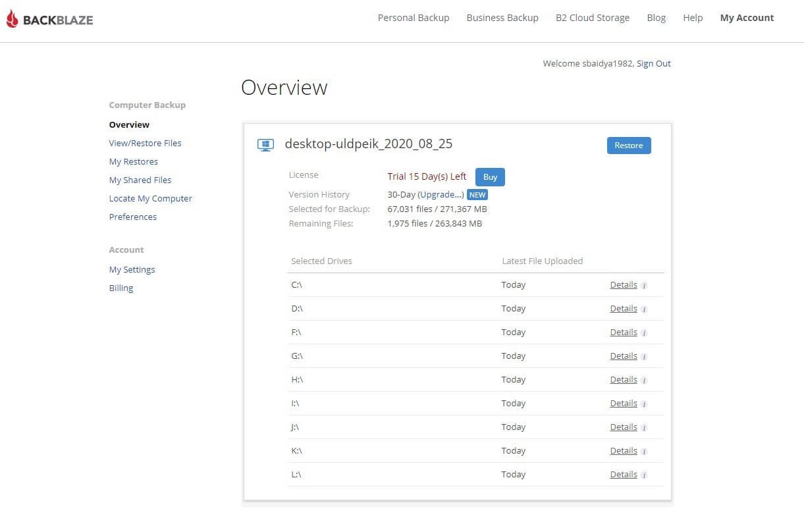Open Billing under Account
This screenshot has height=532, width=804.
pos(121,288)
